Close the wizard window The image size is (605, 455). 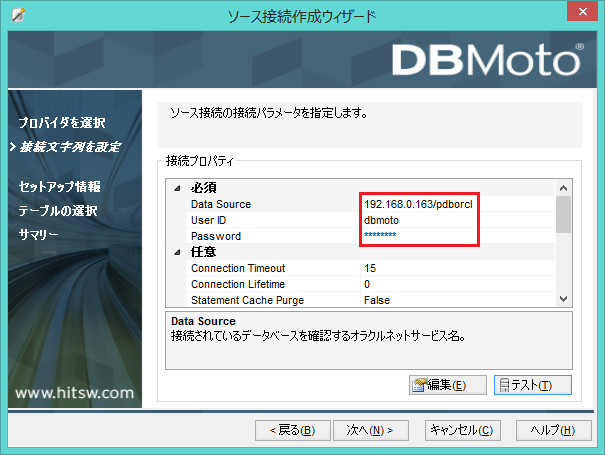click(x=583, y=12)
